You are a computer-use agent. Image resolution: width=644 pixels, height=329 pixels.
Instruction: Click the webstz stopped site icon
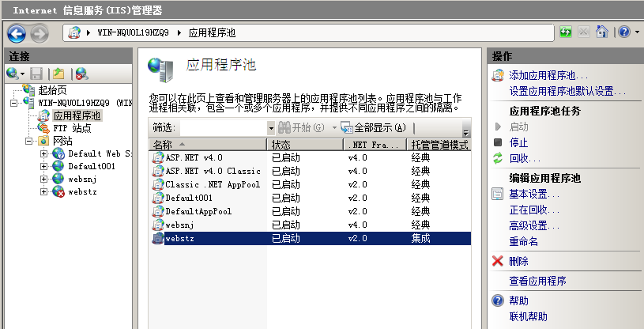pyautogui.click(x=58, y=191)
